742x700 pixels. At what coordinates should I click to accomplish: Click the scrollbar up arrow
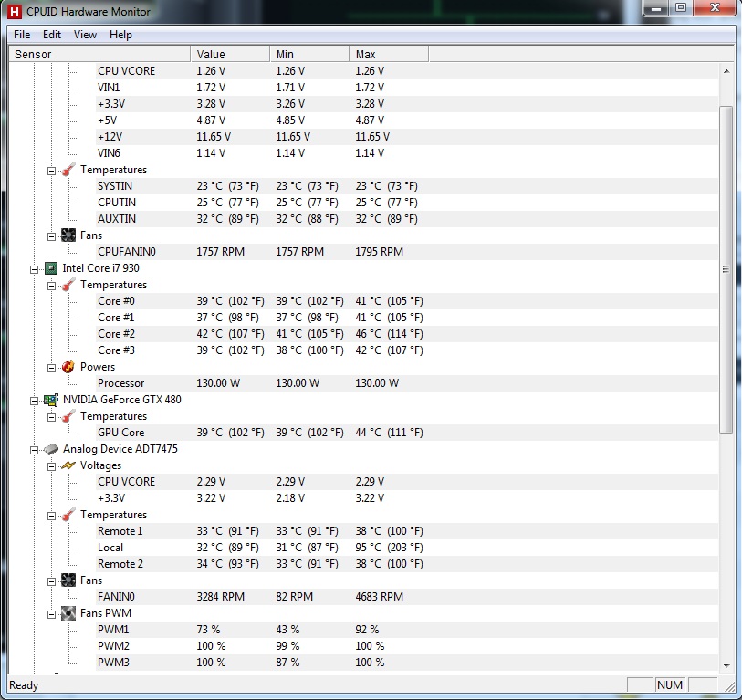726,71
